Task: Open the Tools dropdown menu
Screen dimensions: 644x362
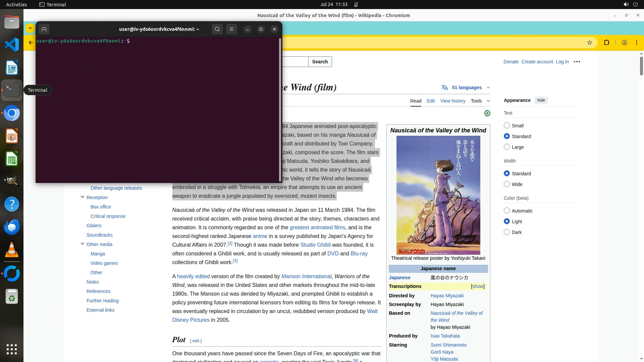Action: tap(480, 101)
